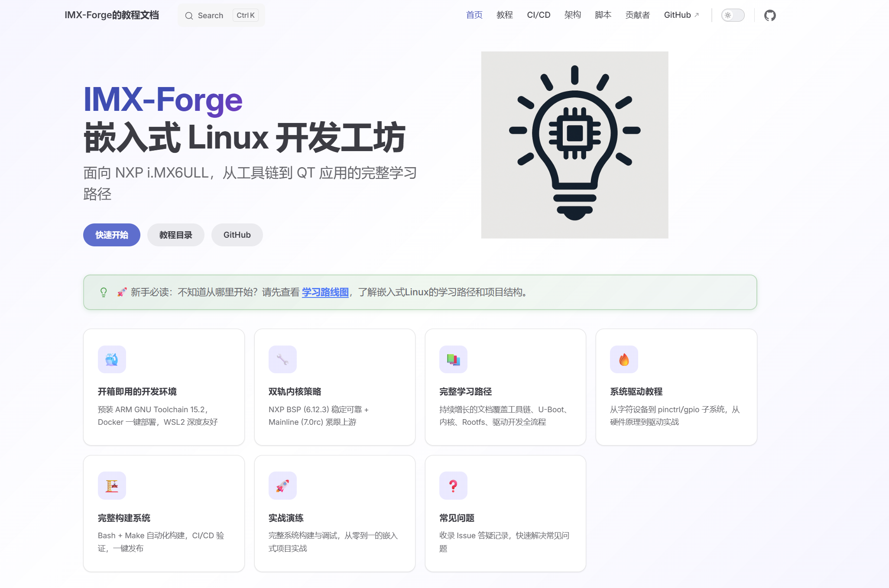The image size is (889, 588).
Task: Click the 嵌入式 Linux 开发工坊 heading
Action: (x=245, y=138)
